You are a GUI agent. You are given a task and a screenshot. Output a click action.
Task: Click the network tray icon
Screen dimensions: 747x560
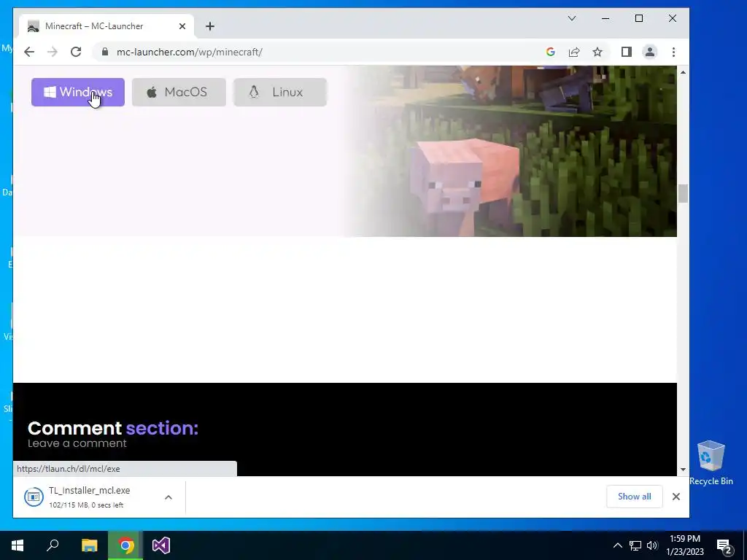(635, 545)
